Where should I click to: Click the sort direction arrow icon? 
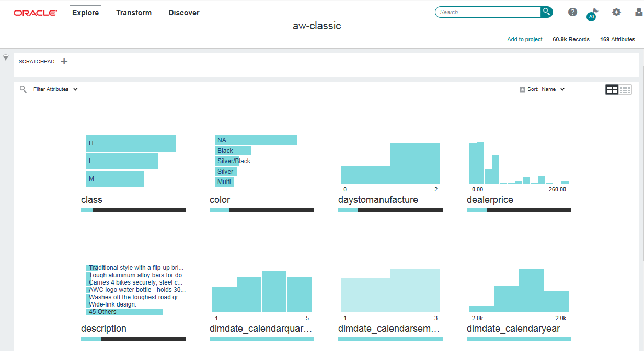click(523, 89)
